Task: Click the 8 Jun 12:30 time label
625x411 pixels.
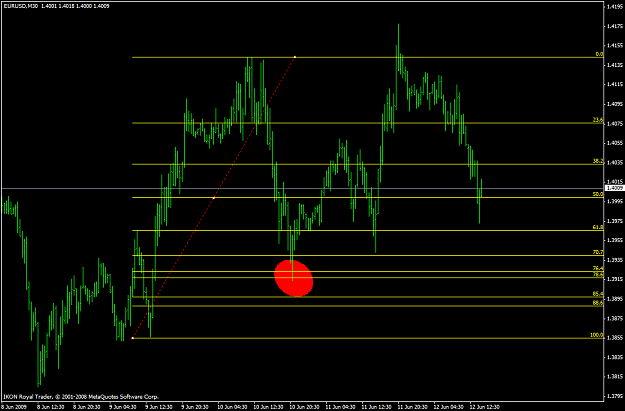Action: [x=51, y=407]
